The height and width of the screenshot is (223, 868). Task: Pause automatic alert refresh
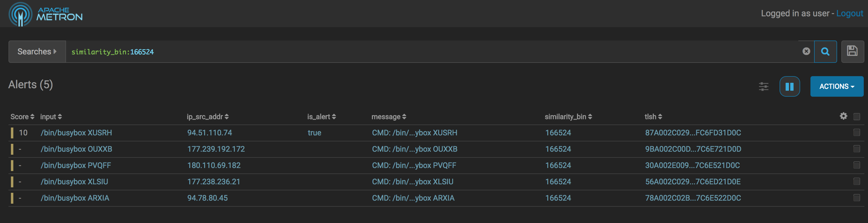(790, 86)
